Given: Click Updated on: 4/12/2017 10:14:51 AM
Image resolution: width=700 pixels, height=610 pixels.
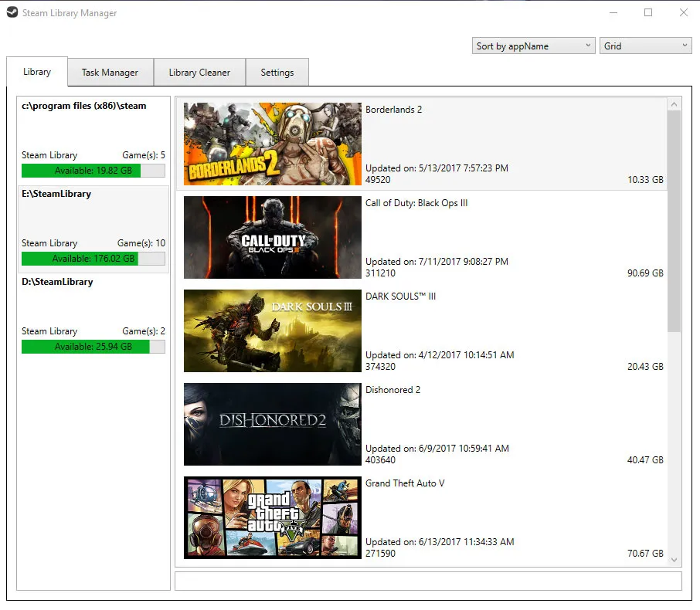Looking at the screenshot, I should (x=440, y=354).
